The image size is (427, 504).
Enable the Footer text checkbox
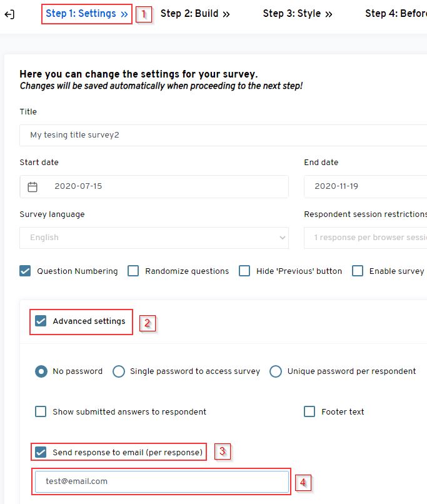coord(309,411)
